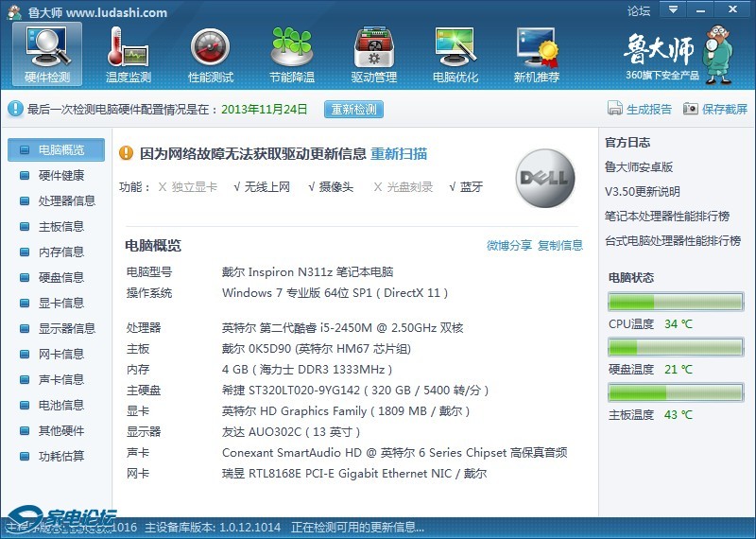
Task: Click the 复制信息 copy info link
Action: point(560,246)
